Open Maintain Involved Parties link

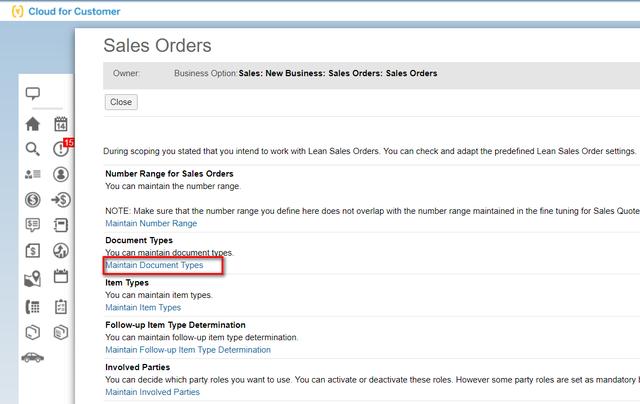(152, 392)
